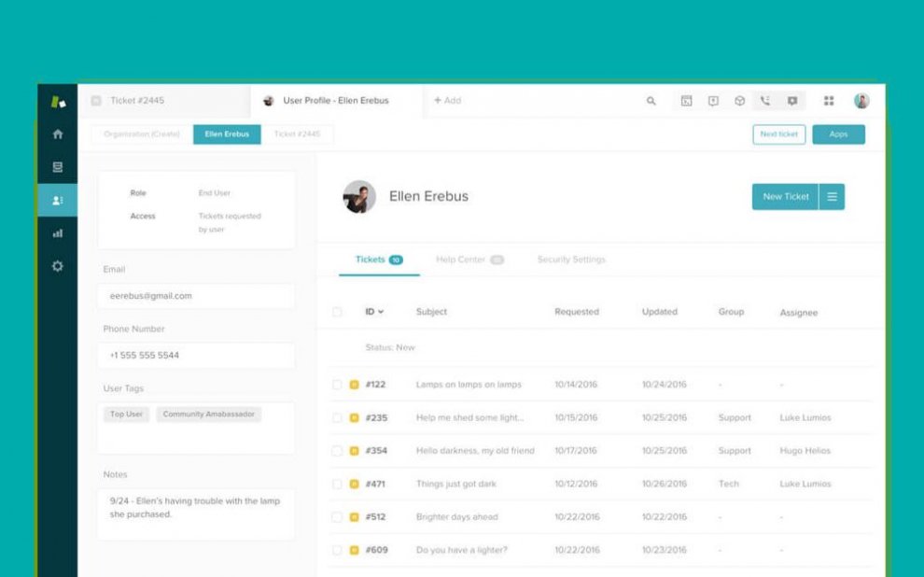Open the Home dashboard in the sidebar
924x577 pixels.
(x=58, y=134)
